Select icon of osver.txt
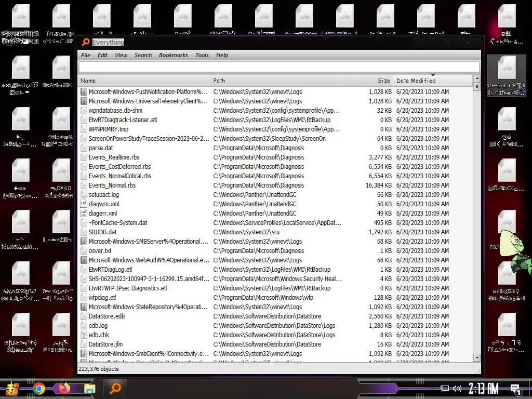Image resolution: width=532 pixels, height=399 pixels. [x=84, y=251]
